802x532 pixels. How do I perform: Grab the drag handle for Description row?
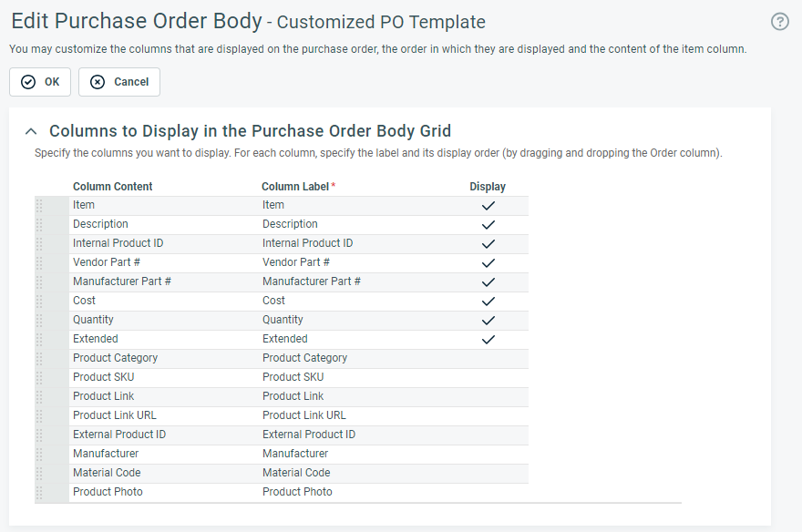39,225
